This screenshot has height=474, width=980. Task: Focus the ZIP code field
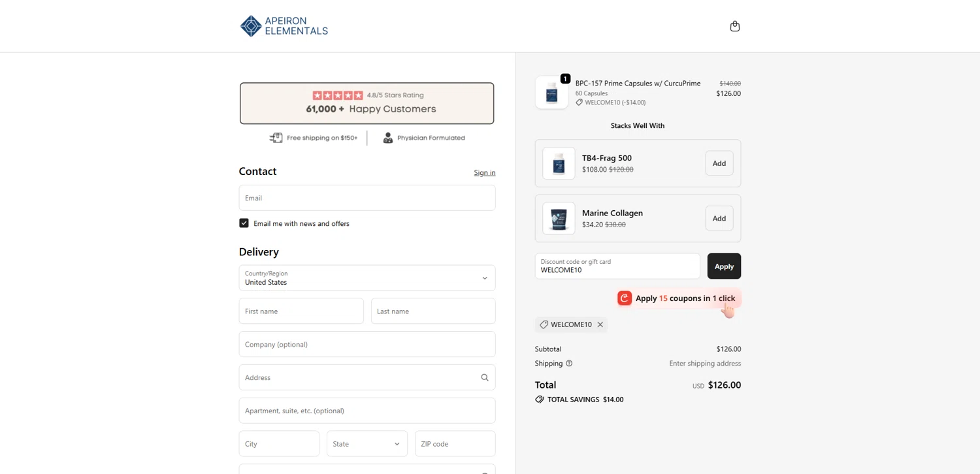455,444
